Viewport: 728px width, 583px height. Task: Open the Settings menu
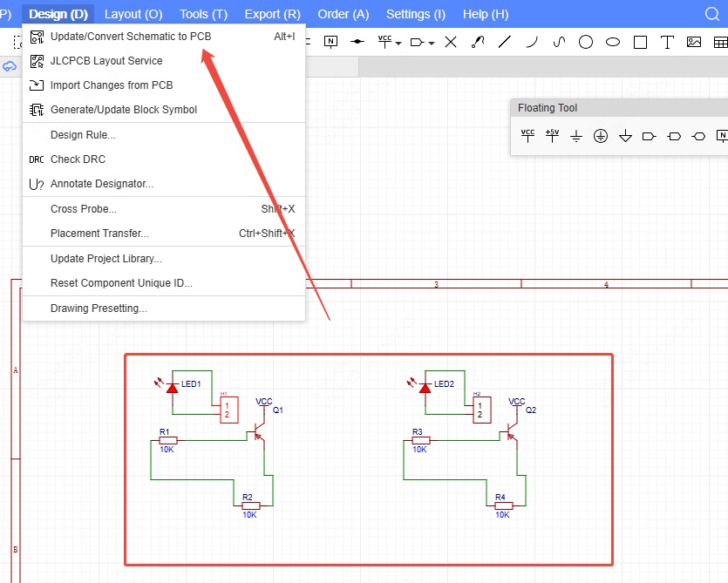pos(415,14)
